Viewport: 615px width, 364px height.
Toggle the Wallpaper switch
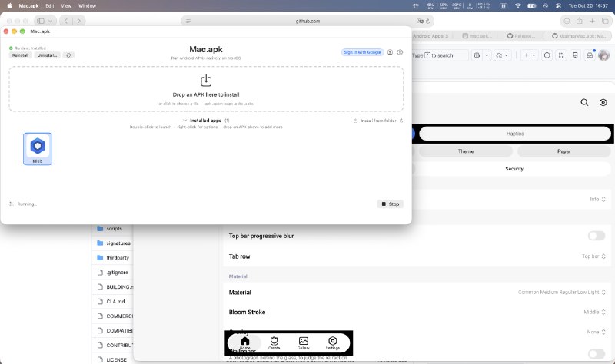point(597,354)
